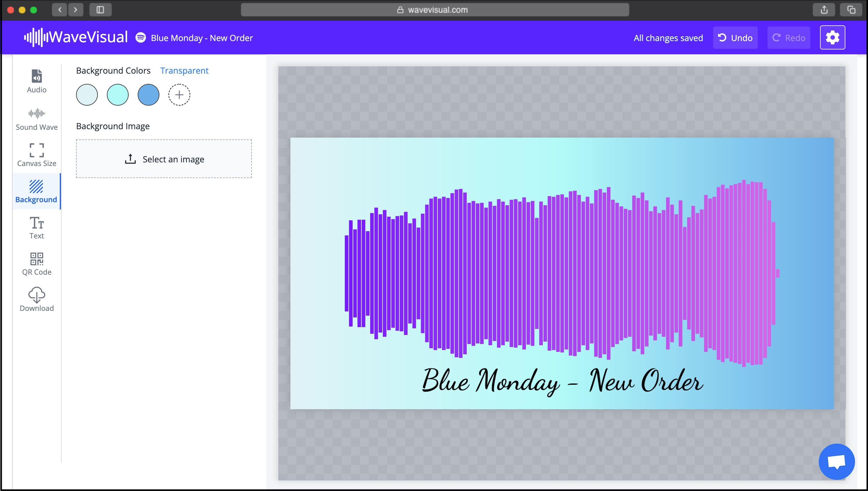Open the Canvas Size settings

point(37,155)
